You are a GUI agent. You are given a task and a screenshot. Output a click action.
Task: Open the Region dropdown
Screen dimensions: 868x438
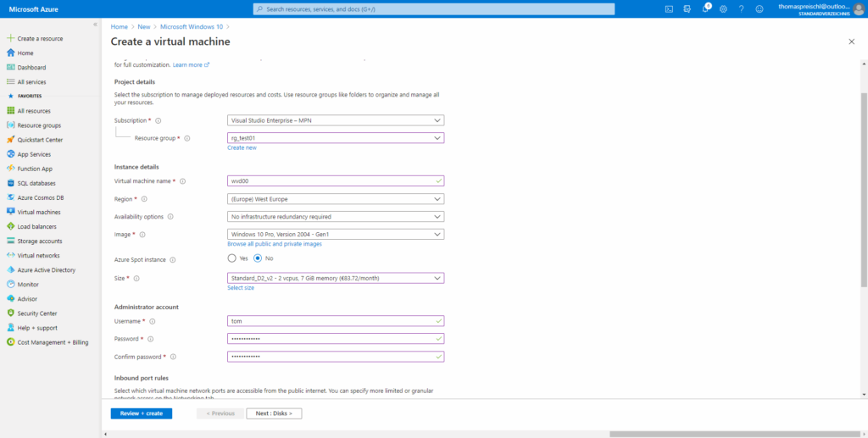point(336,198)
